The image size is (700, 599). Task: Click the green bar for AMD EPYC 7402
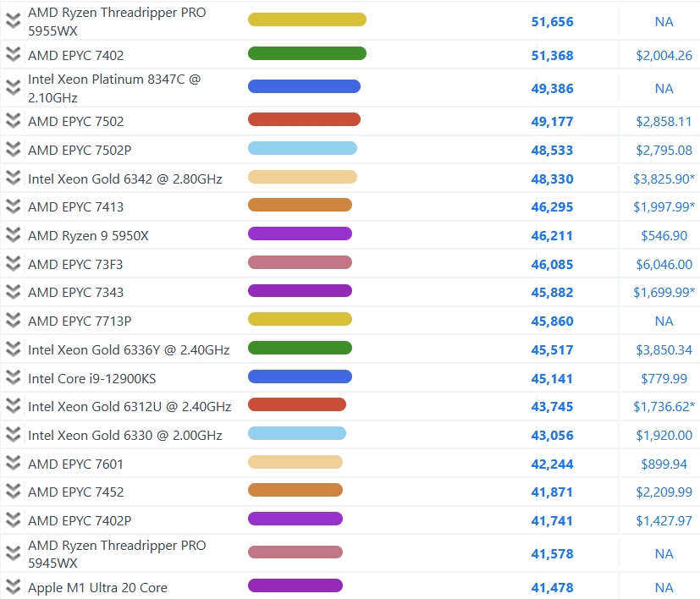point(306,53)
